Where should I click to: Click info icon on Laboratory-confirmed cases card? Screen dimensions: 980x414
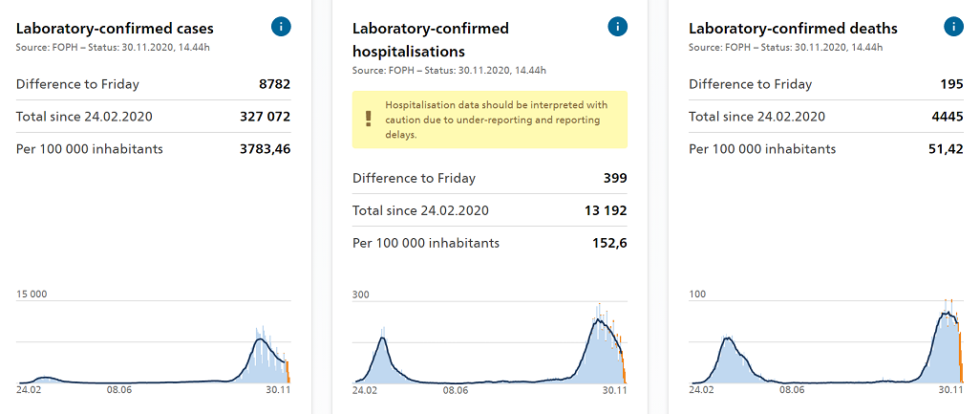(x=281, y=27)
